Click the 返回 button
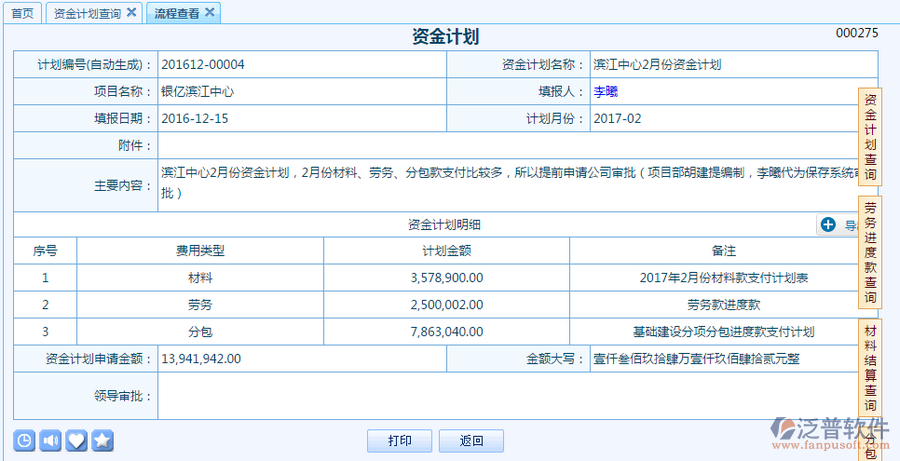 pos(471,441)
